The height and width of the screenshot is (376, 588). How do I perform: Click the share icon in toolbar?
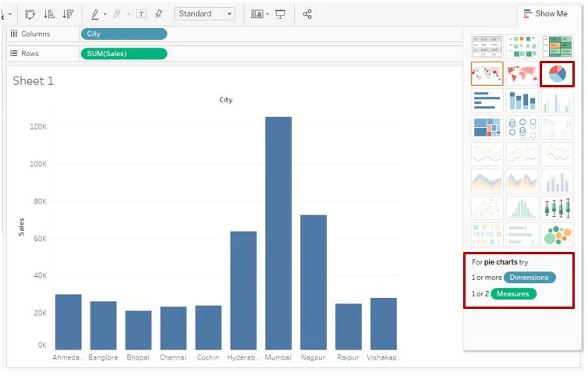coord(307,14)
